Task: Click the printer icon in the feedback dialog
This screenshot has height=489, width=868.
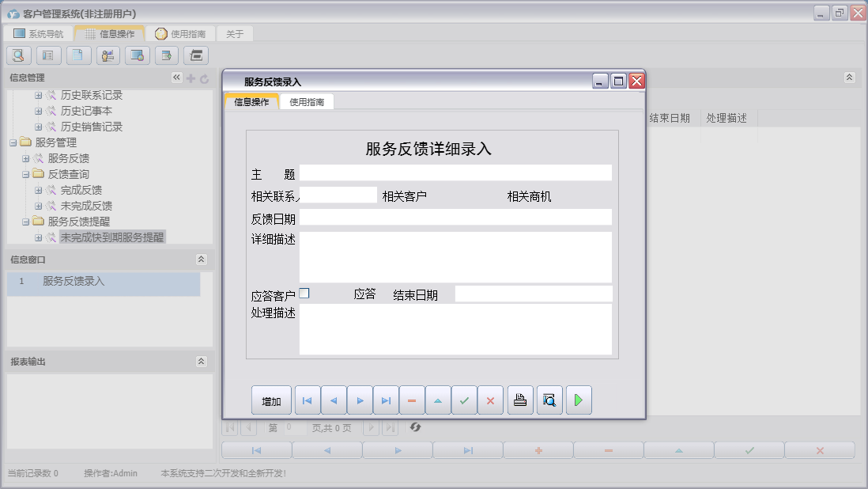Action: coord(519,400)
